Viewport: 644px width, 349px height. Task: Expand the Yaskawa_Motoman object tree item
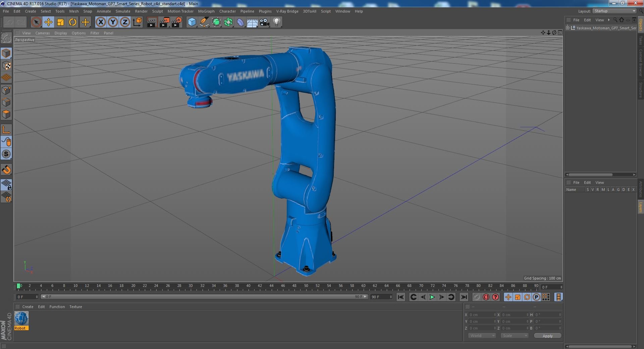(568, 28)
